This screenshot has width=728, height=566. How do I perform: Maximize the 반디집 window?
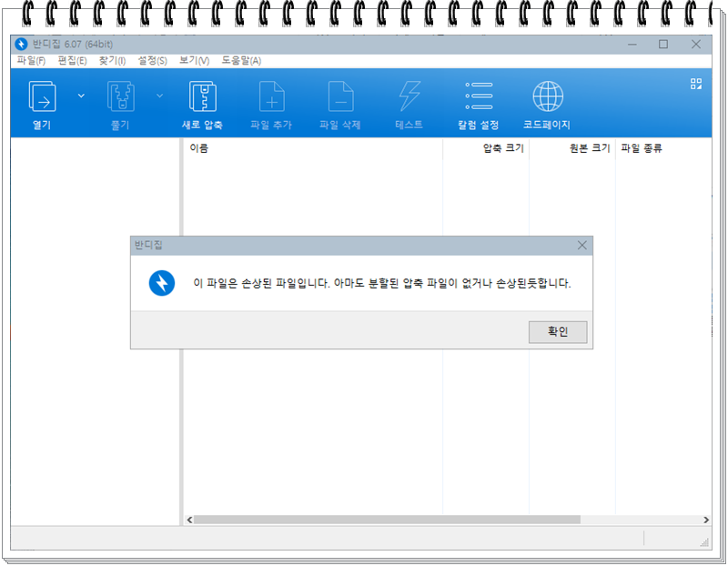pos(663,44)
